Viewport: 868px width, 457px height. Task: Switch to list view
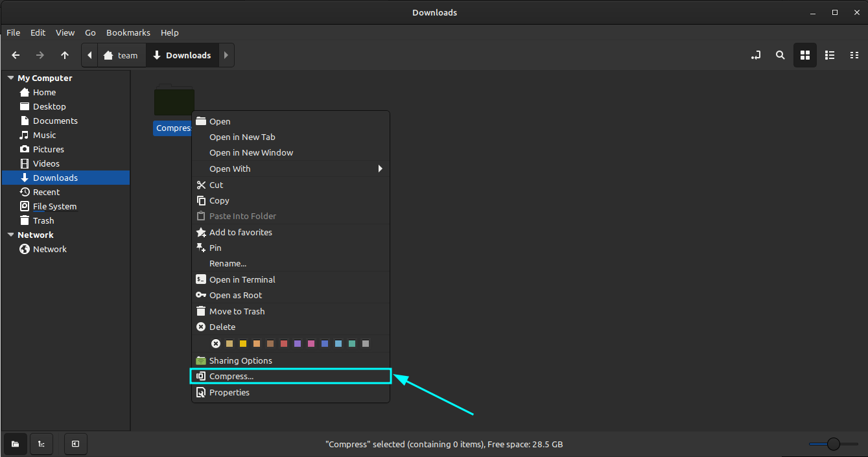[x=830, y=55]
